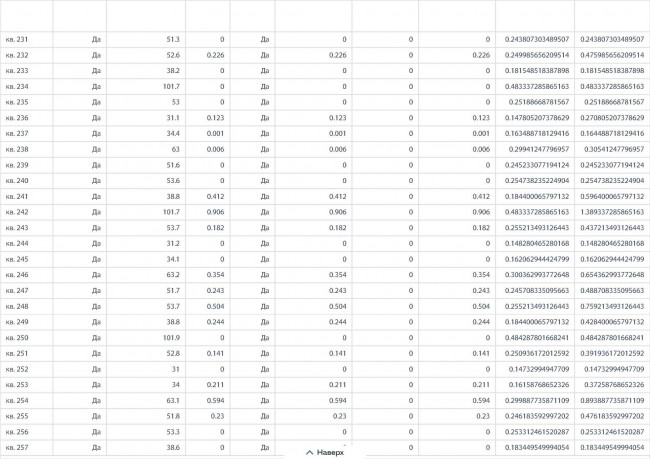Select the row label кв. 256
This screenshot has width=650, height=459.
pos(17,432)
